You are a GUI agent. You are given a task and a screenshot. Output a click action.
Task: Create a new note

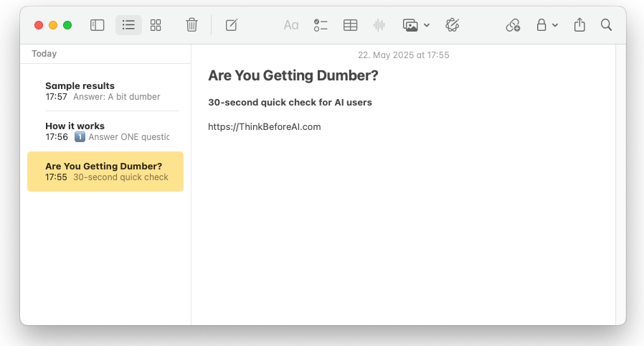coord(232,25)
